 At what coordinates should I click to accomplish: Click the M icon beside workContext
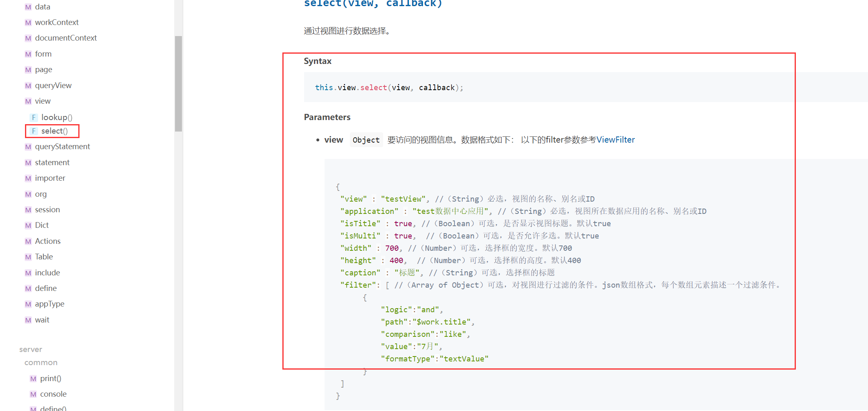pos(28,23)
